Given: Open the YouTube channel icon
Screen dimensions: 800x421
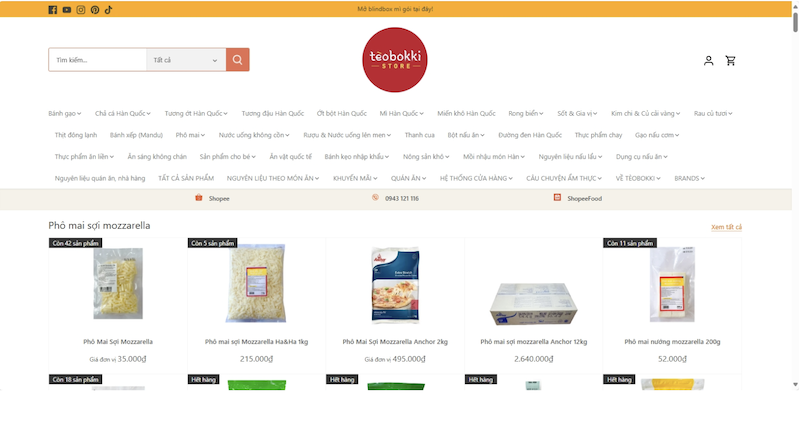Looking at the screenshot, I should 67,10.
